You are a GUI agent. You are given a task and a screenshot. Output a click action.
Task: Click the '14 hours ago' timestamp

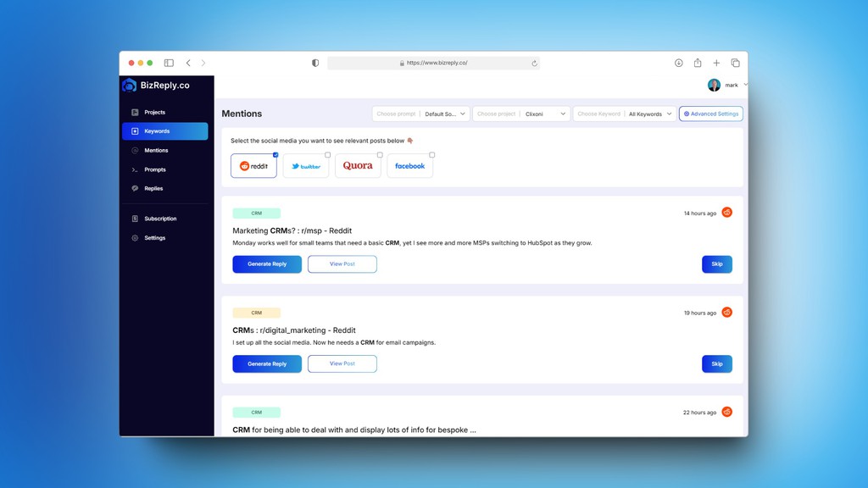tap(699, 213)
